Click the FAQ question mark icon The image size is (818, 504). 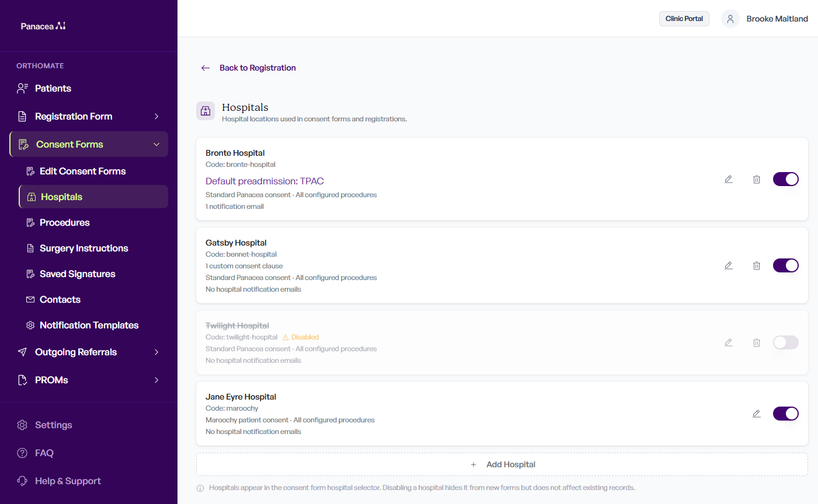click(22, 453)
